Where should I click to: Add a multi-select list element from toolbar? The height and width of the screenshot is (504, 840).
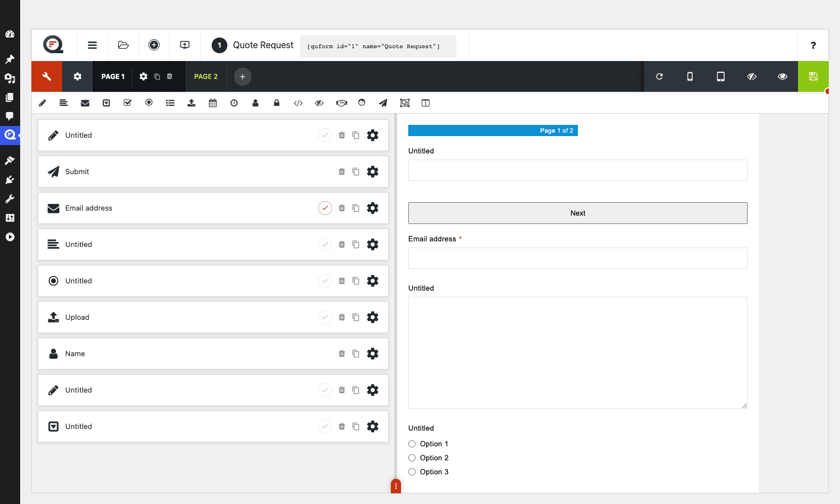tap(170, 103)
